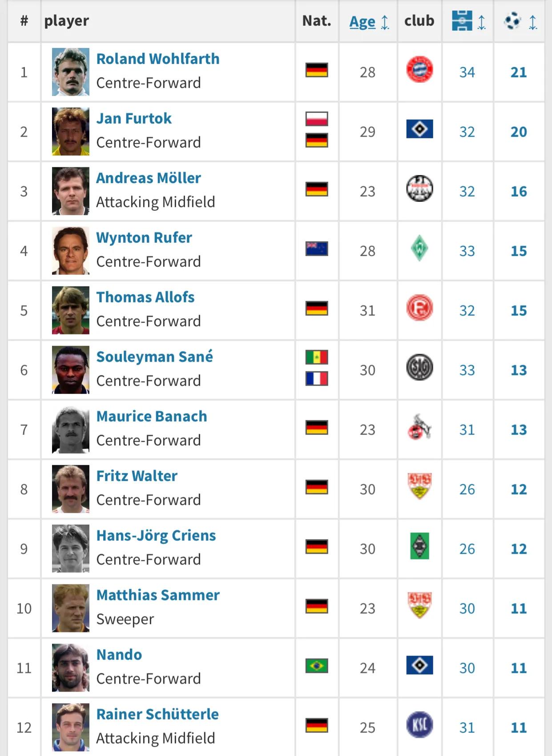The image size is (552, 756).
Task: Click Brazil flag in Nando's row
Action: [x=317, y=666]
